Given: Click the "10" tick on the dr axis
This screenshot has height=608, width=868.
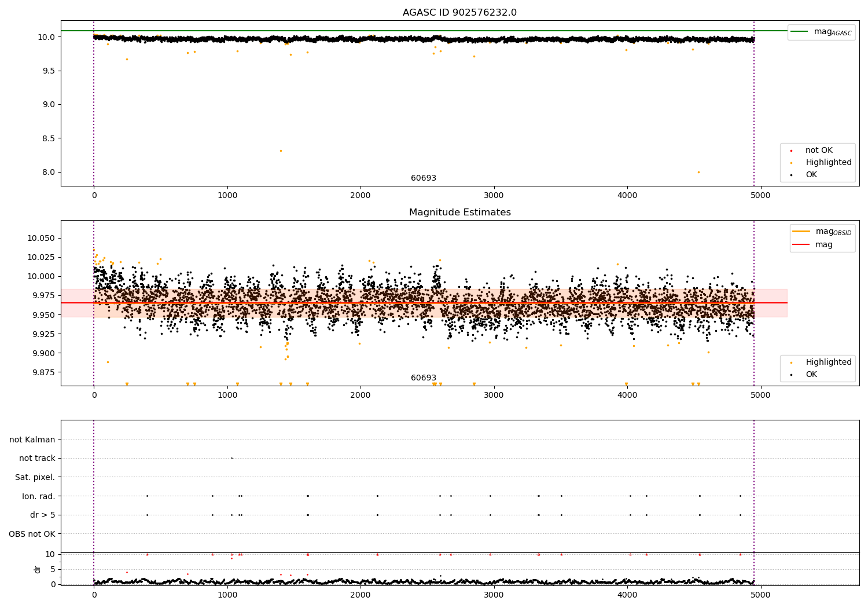Looking at the screenshot, I should click(50, 555).
